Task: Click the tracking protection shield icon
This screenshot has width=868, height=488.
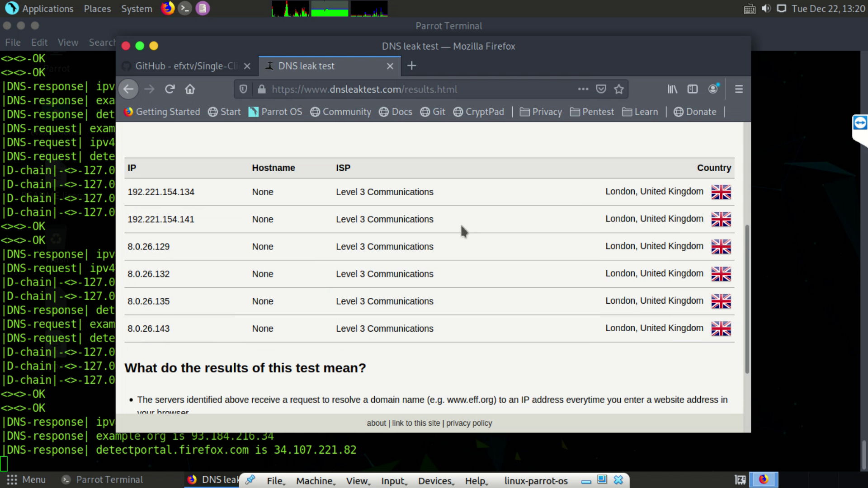Action: (243, 89)
